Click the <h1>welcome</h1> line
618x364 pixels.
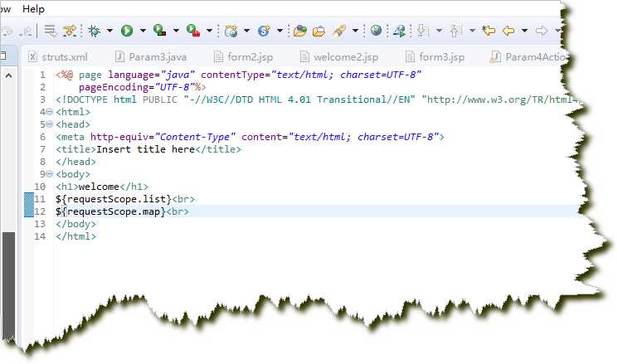102,187
